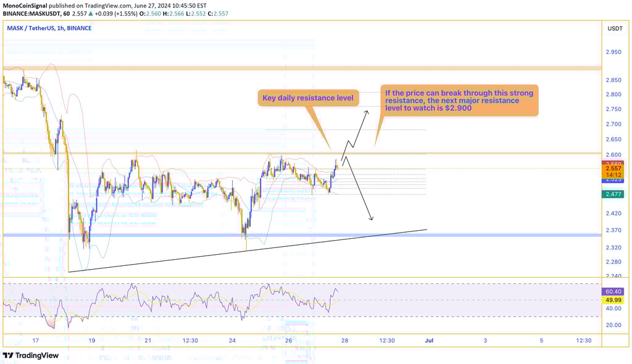Click the Key daily resistance level callout

coord(308,97)
